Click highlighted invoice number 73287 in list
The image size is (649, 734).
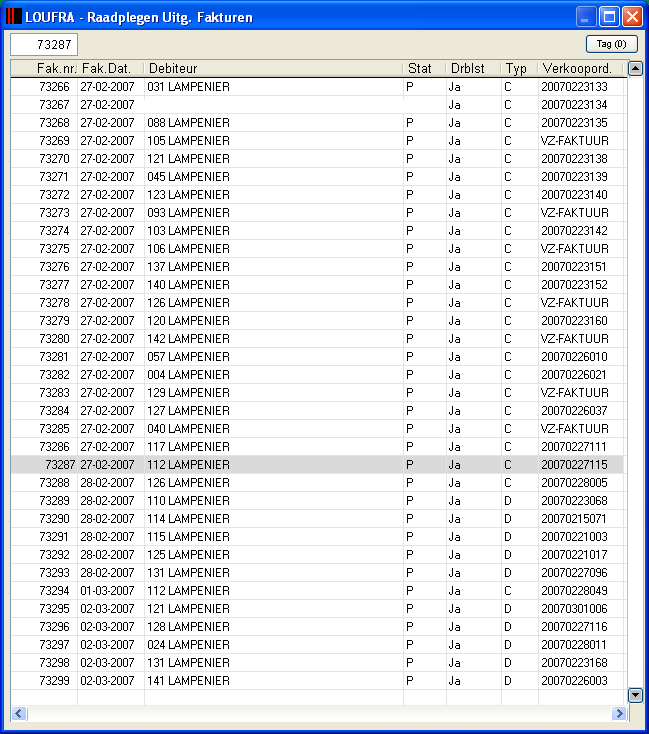(60, 465)
